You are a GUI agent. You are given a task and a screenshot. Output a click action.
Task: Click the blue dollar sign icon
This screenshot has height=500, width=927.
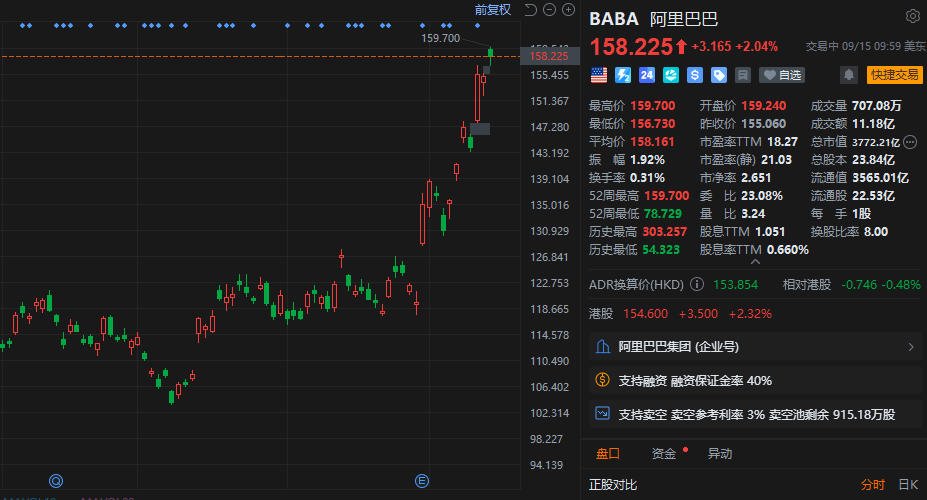pyautogui.click(x=694, y=75)
